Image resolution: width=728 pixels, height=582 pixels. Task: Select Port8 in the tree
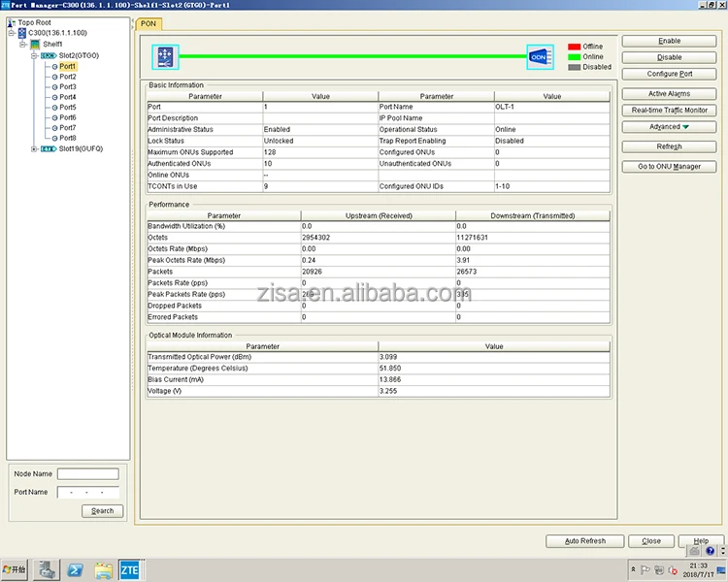pos(68,138)
